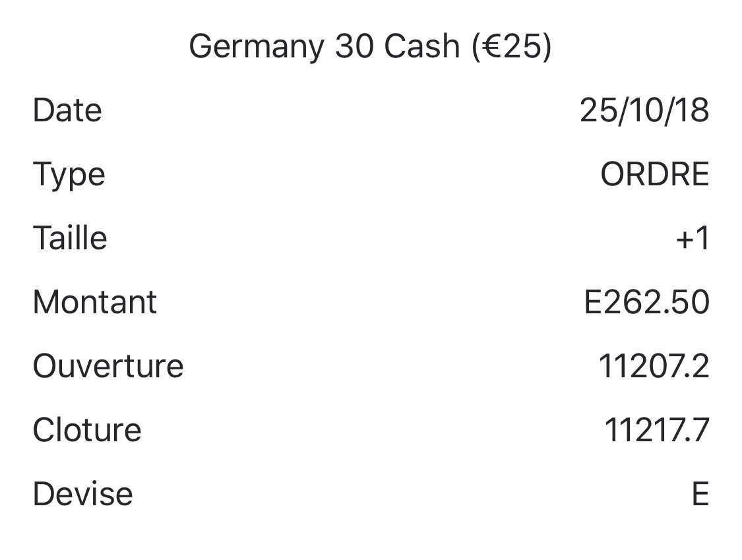The width and height of the screenshot is (742, 560).
Task: Select the Type row label
Action: [x=69, y=175]
